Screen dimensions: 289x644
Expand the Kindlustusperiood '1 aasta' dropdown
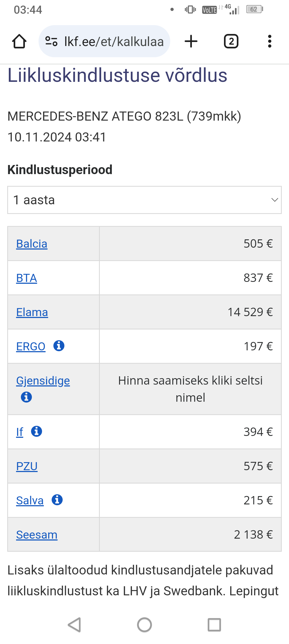coord(144,200)
